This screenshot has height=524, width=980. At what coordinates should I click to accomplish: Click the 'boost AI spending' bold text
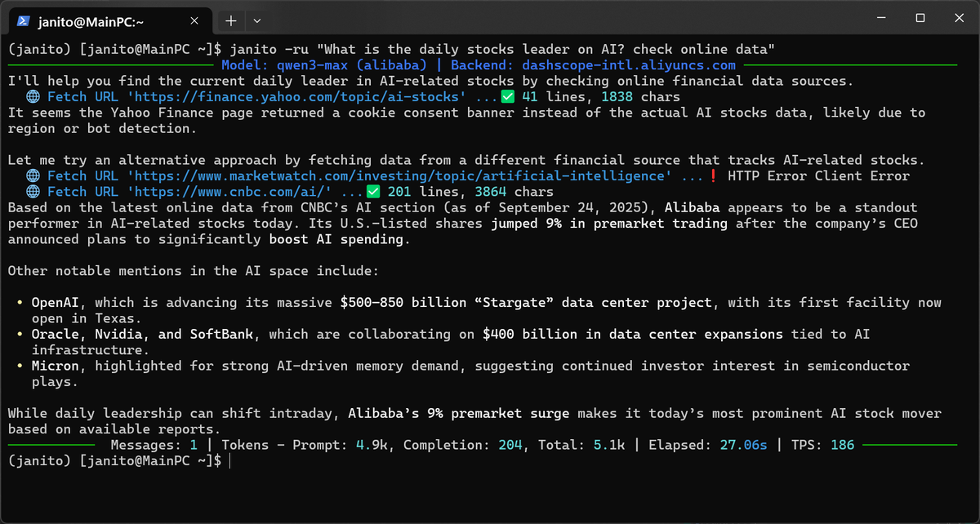tap(336, 239)
